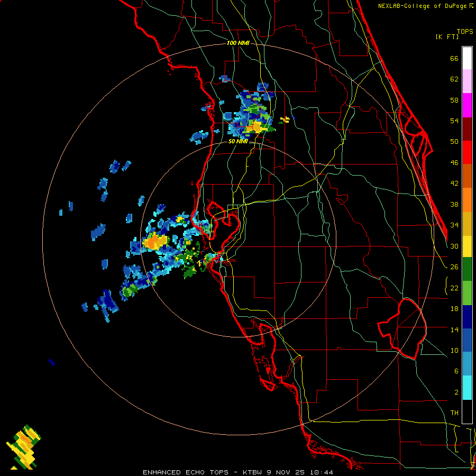Select the light pink legend swatch
This screenshot has width=476, height=476.
467,81
